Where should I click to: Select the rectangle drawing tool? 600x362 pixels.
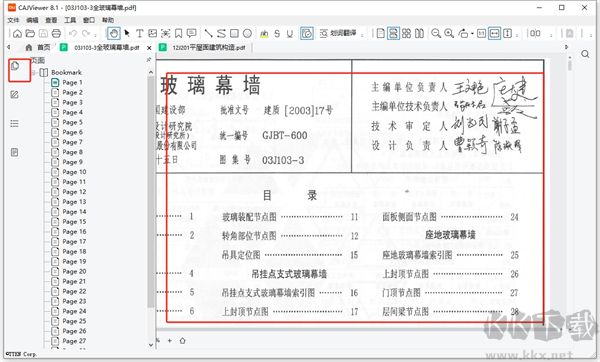point(234,34)
